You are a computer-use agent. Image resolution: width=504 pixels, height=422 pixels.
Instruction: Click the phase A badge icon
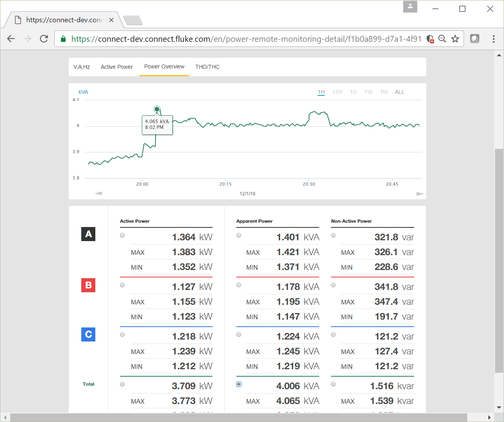[x=88, y=234]
